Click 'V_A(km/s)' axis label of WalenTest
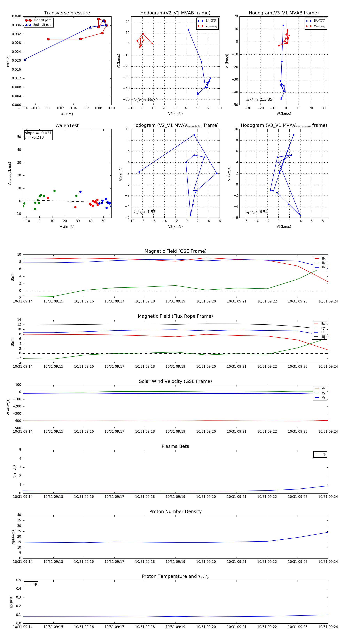 click(67, 227)
